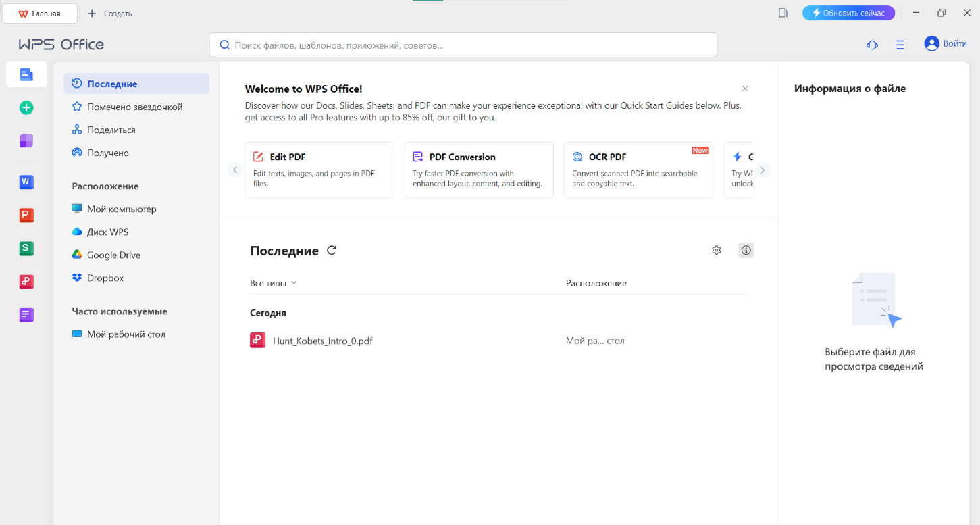Open the purple templates icon in sidebar
The image size is (980, 525).
click(x=26, y=141)
